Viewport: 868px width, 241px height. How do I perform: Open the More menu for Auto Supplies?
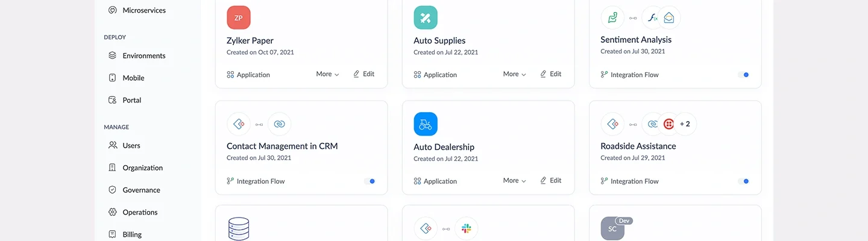point(514,74)
